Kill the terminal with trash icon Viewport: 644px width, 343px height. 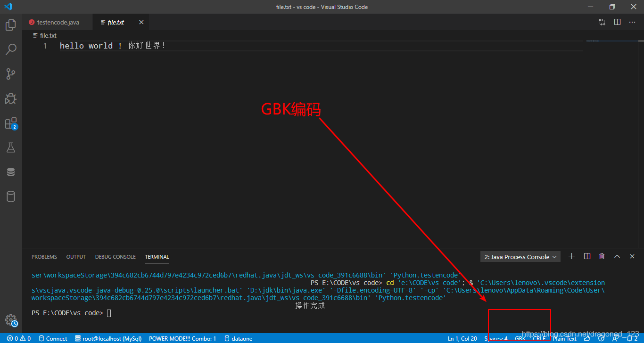tap(602, 256)
